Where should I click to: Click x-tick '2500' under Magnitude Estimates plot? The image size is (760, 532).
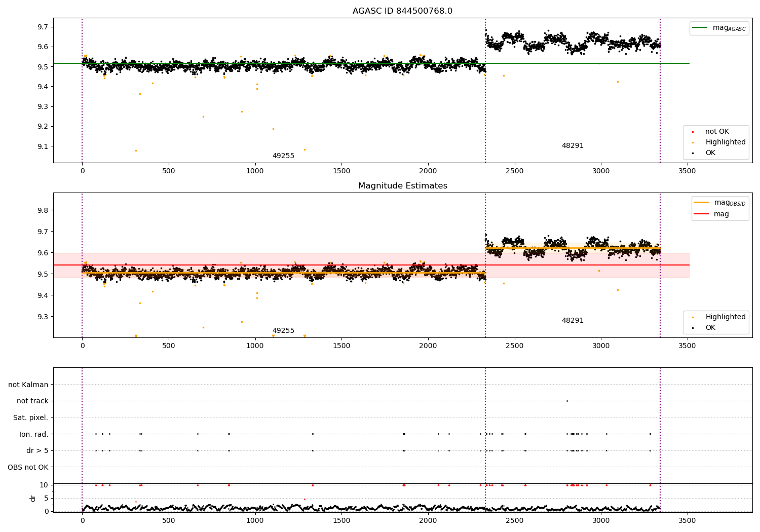[x=514, y=346]
